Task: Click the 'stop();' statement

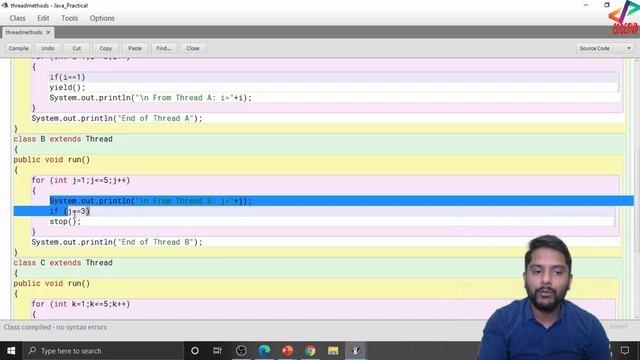Action: pyautogui.click(x=65, y=222)
